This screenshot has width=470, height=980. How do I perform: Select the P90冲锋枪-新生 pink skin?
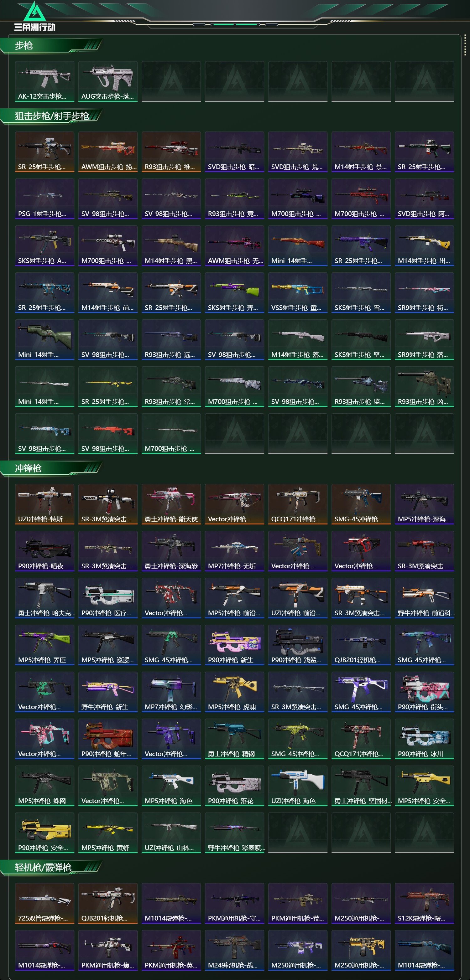234,645
